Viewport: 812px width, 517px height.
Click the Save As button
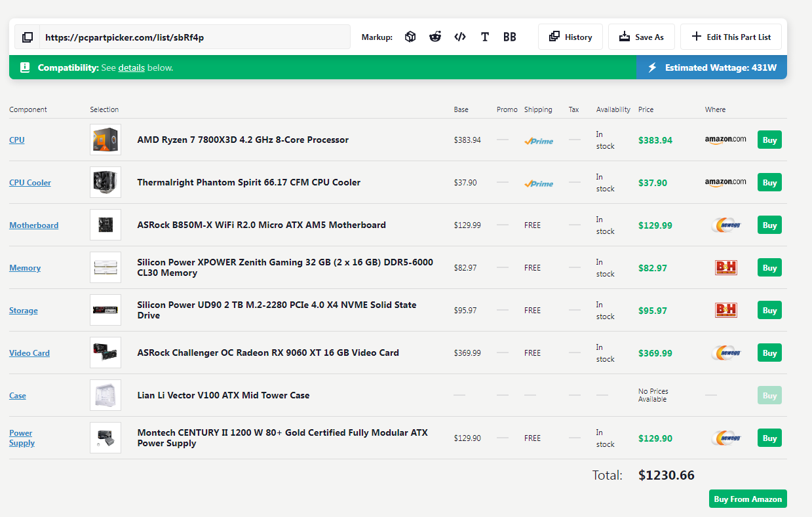click(642, 37)
